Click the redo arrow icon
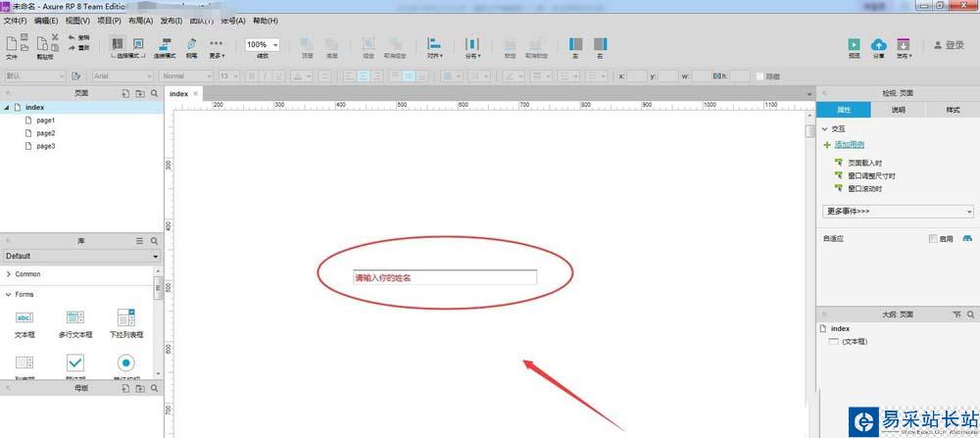980x438 pixels. (72, 47)
